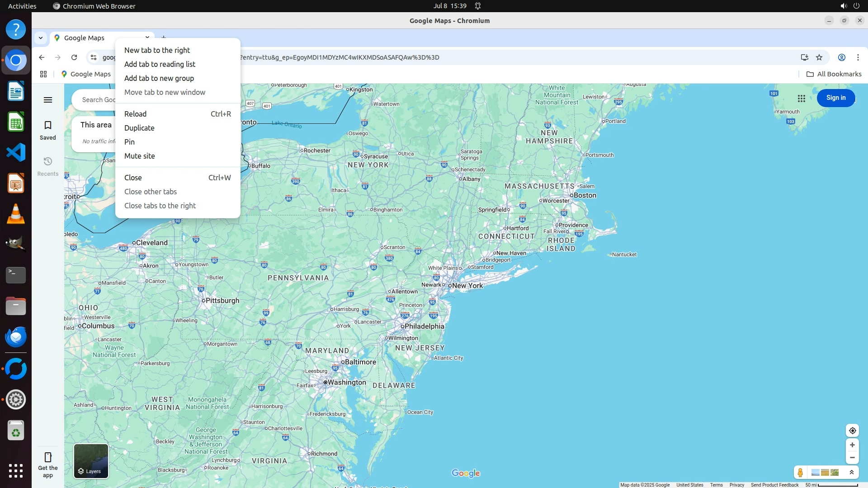The width and height of the screenshot is (868, 488).
Task: Open Street View Pegman
Action: click(x=800, y=473)
